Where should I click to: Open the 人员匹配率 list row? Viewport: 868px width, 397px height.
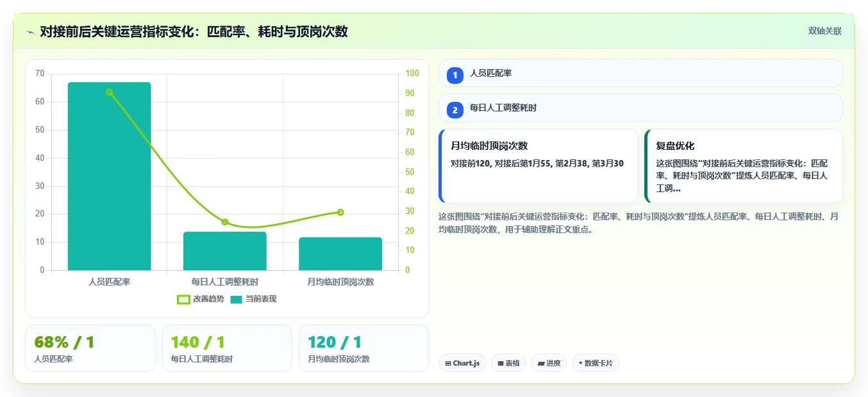click(x=640, y=73)
